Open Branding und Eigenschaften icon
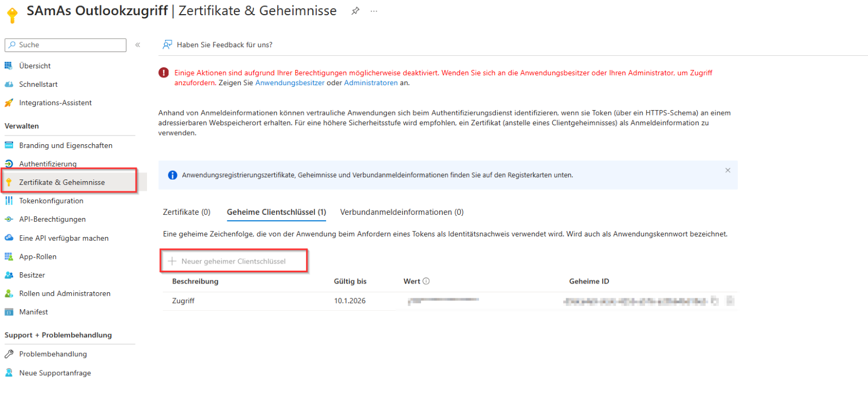 pyautogui.click(x=9, y=145)
